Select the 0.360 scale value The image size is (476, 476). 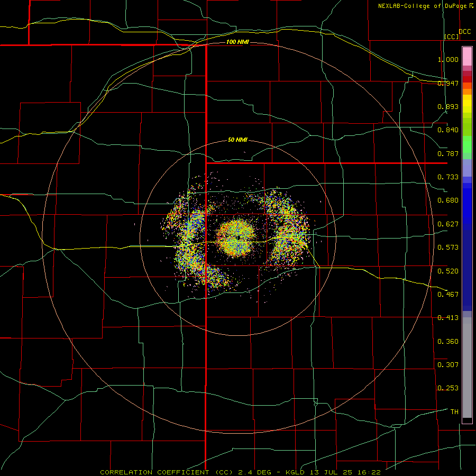(448, 341)
